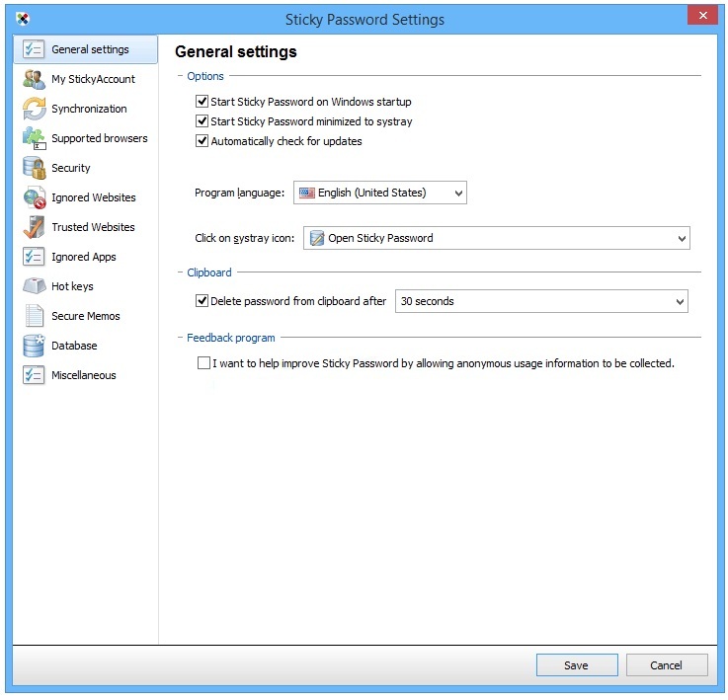Disable Automatically check for updates
728x700 pixels.
pyautogui.click(x=202, y=141)
